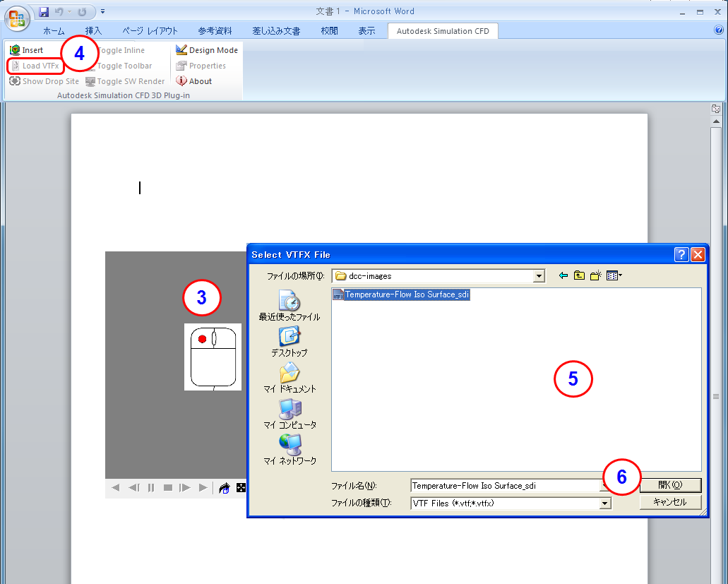Switch to 参考資料 tab
728x584 pixels.
coord(215,31)
